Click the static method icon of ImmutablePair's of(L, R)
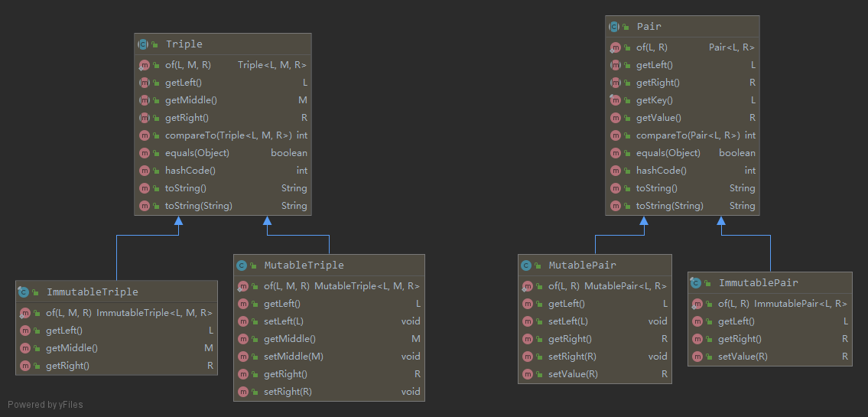Image resolution: width=868 pixels, height=417 pixels. pyautogui.click(x=697, y=304)
